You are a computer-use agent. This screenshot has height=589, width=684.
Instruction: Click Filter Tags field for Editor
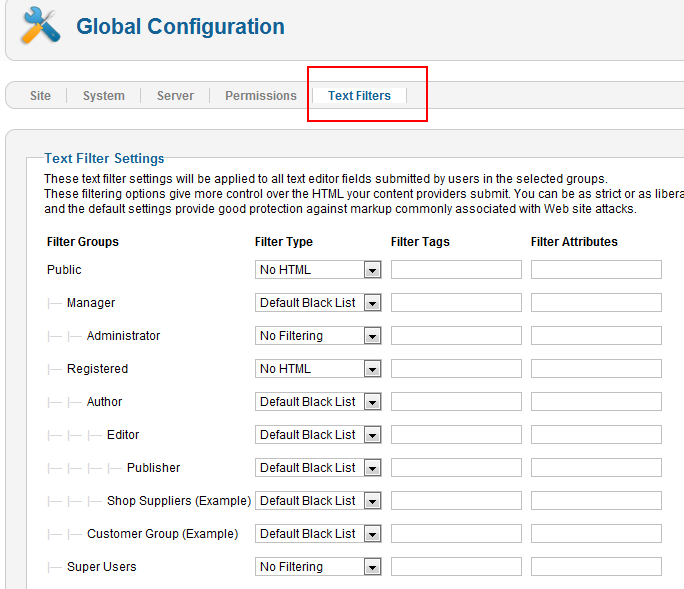click(456, 435)
